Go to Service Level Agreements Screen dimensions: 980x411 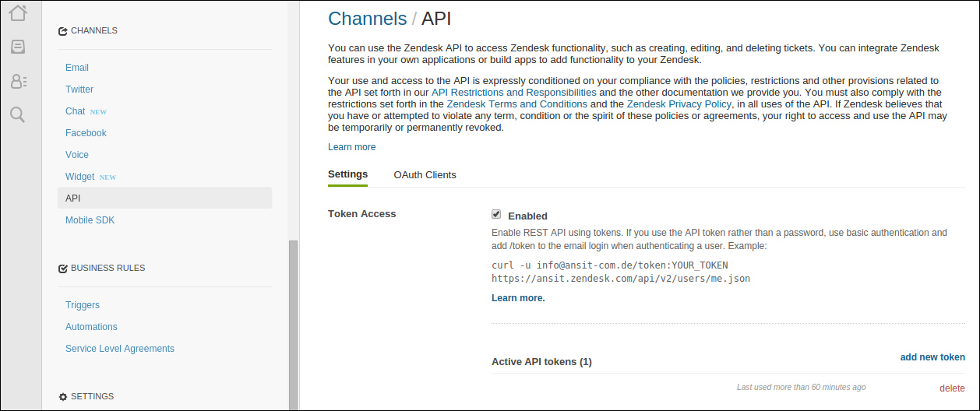click(x=120, y=349)
